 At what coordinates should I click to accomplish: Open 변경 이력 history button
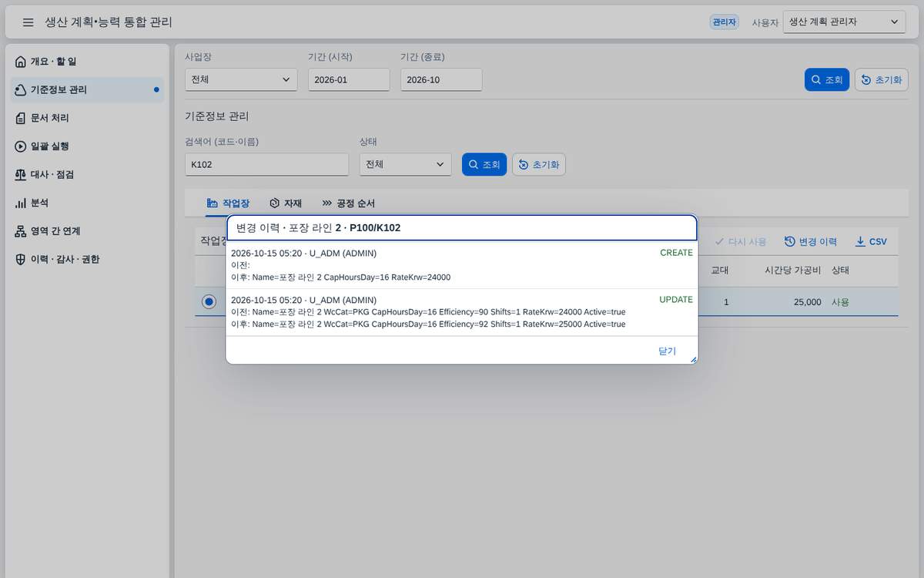pyautogui.click(x=811, y=242)
